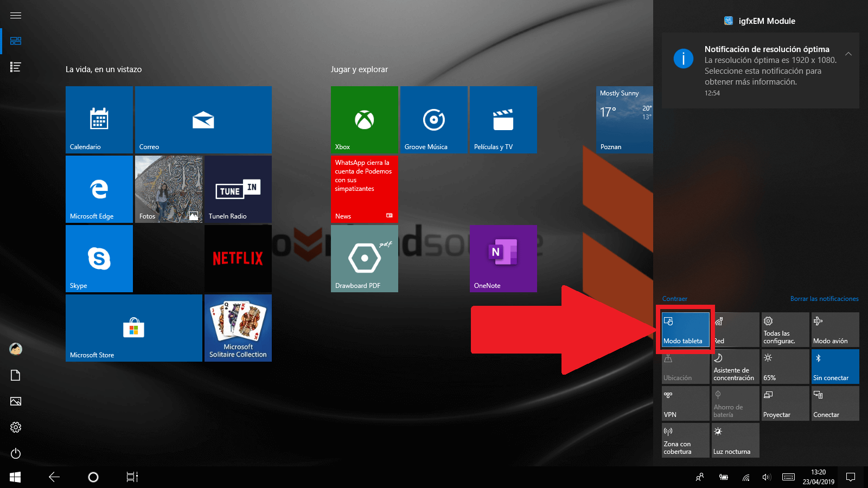
Task: Click Jugar y explorar group title
Action: pos(360,69)
